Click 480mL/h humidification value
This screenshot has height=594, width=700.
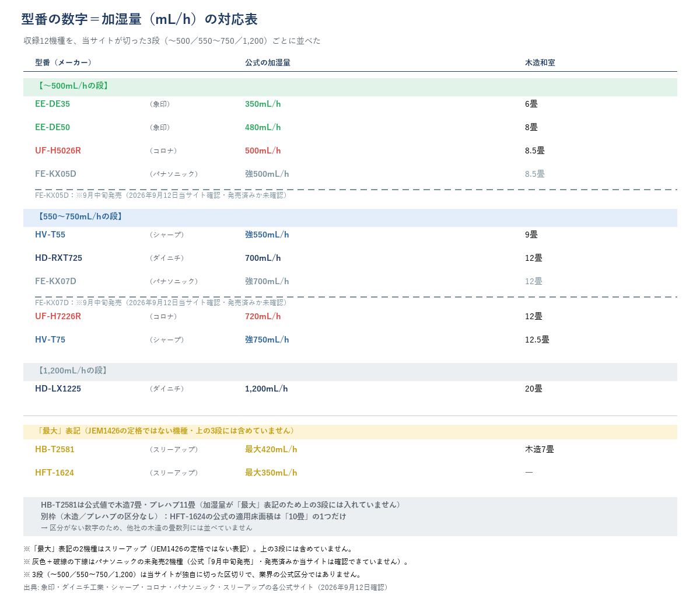[263, 127]
